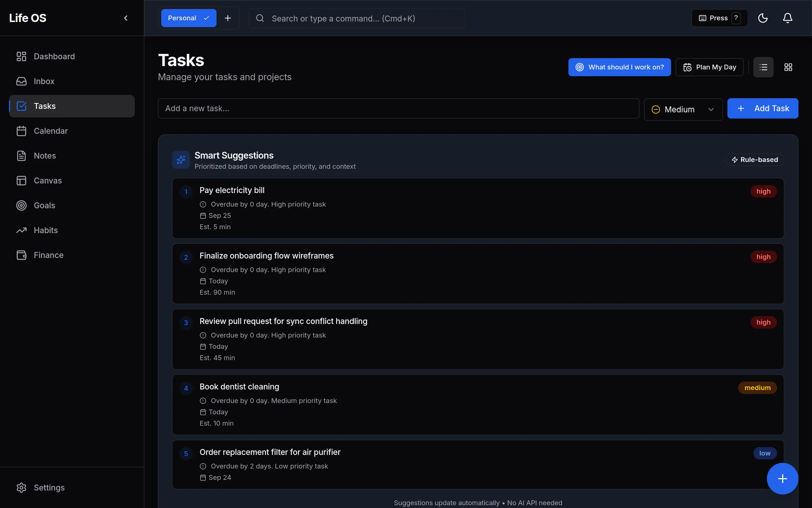Open Settings at sidebar bottom

coord(72,487)
